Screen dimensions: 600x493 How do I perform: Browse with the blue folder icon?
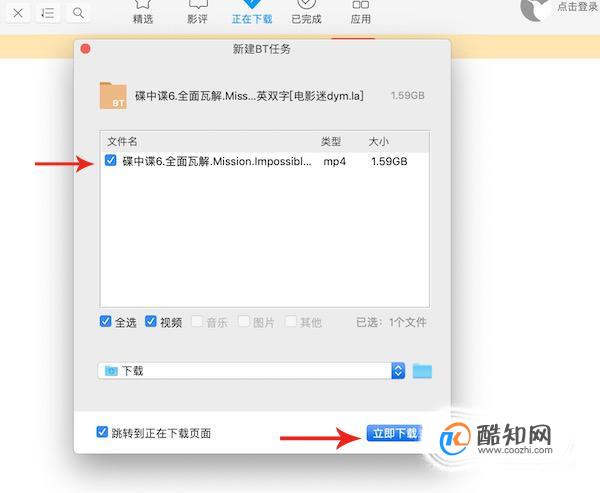[x=422, y=371]
